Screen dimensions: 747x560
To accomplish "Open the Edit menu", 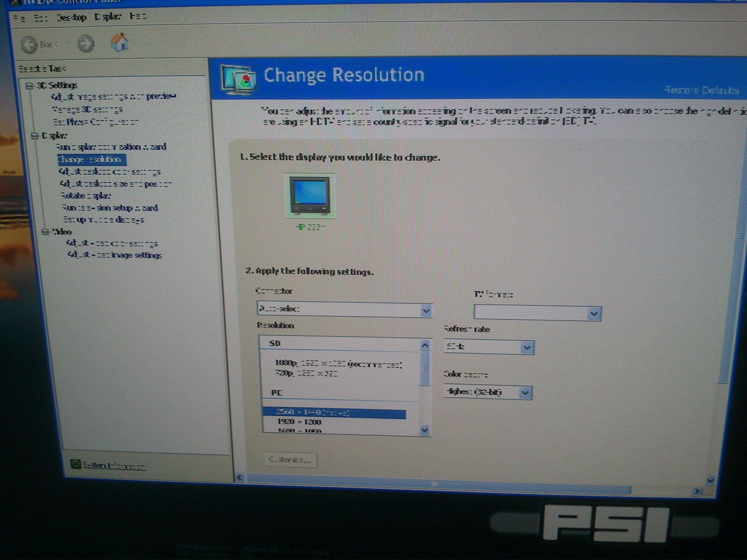I will (41, 18).
